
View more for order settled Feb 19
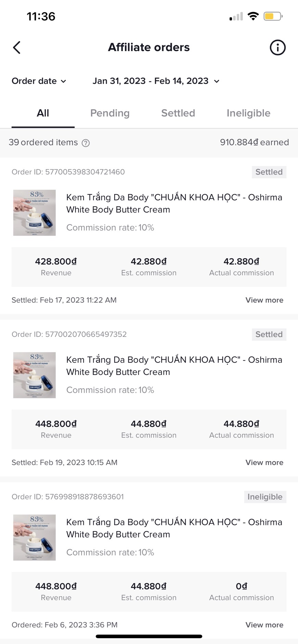[x=264, y=462]
